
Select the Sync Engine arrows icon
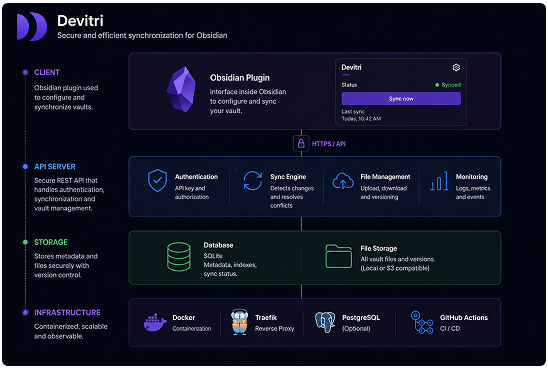point(253,181)
